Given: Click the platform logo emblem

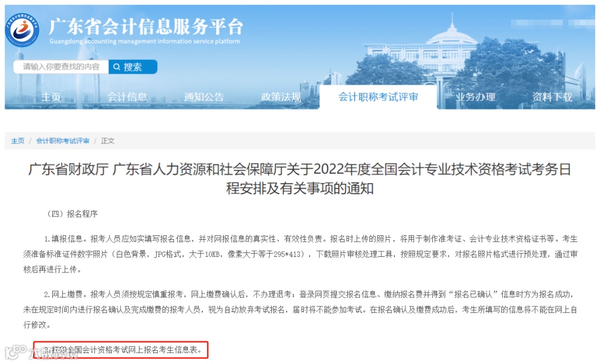Looking at the screenshot, I should click(22, 29).
